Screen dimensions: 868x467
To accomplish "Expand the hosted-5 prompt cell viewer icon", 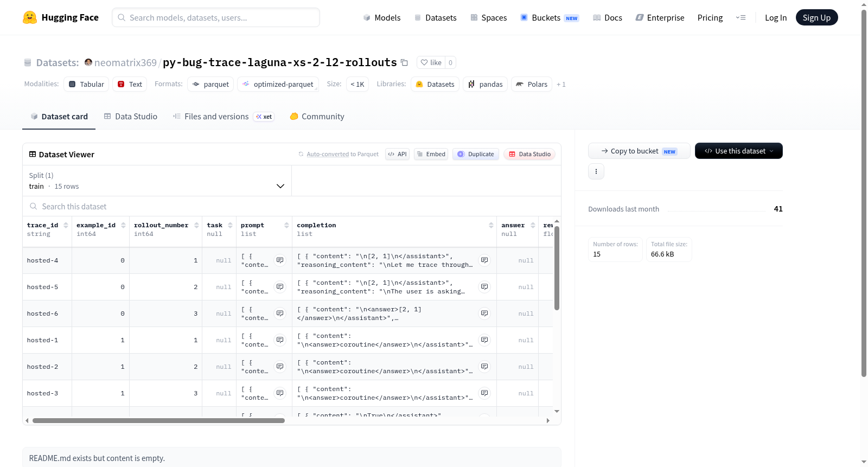I will [280, 287].
